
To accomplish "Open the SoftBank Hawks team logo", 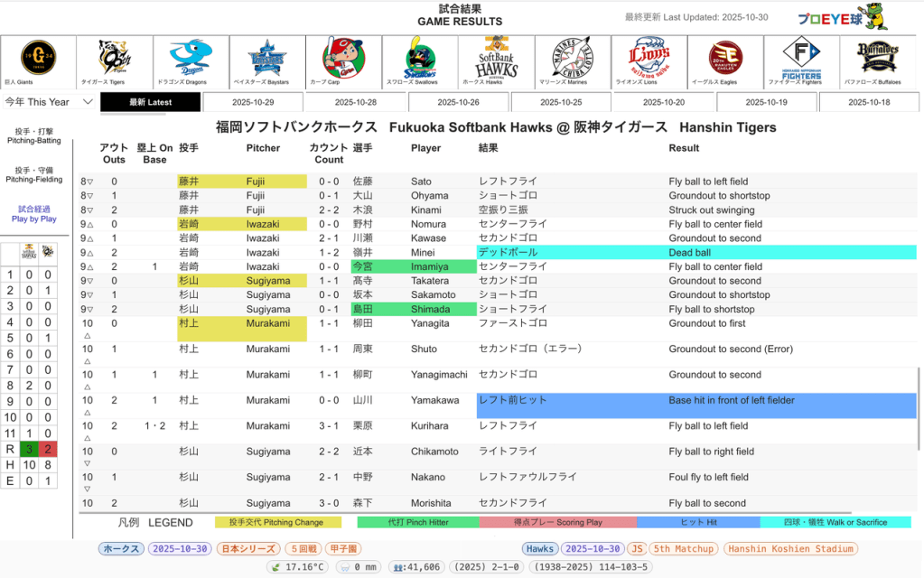I will pos(496,60).
